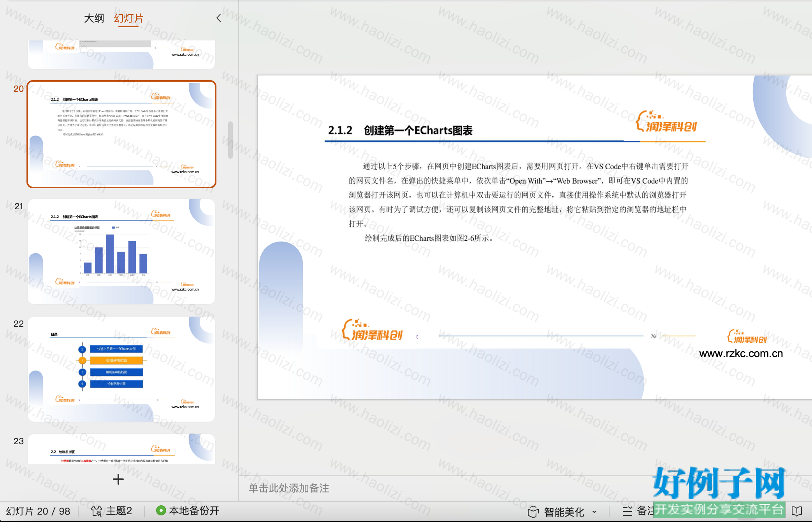Viewport: 812px width, 522px height.
Task: Select the 幻灯片 slides tab
Action: pyautogui.click(x=128, y=18)
